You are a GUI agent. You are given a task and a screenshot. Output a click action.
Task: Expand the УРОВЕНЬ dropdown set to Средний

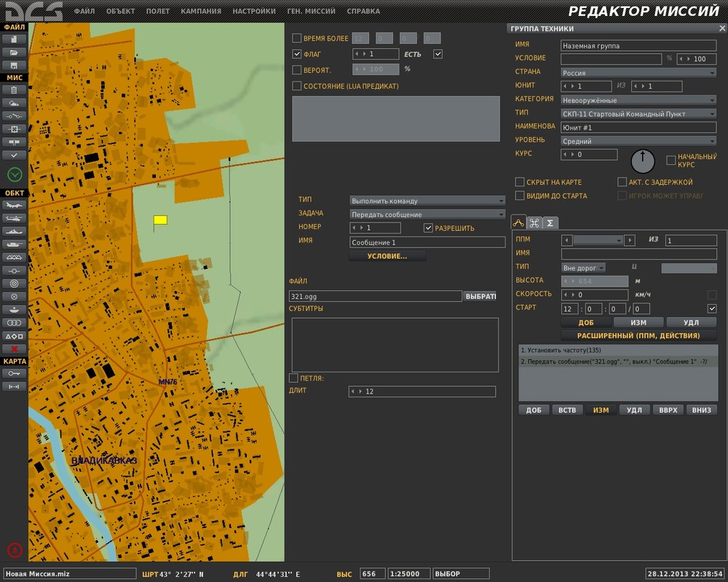(638, 141)
